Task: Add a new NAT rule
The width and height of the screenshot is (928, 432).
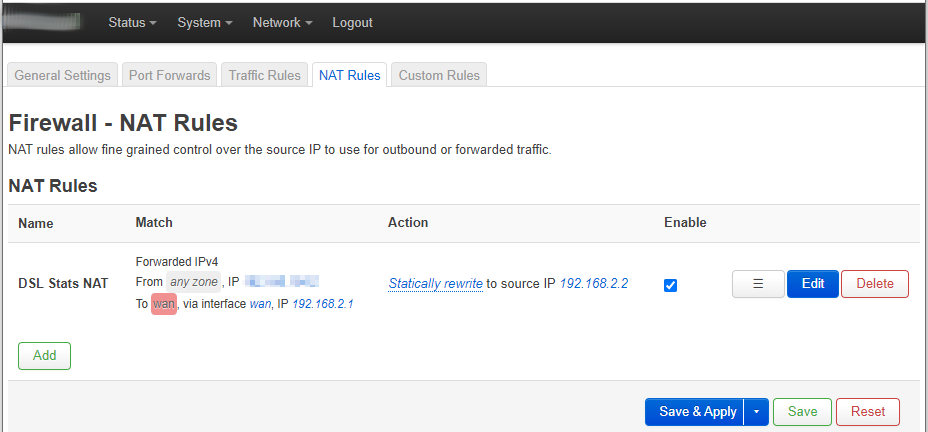Action: (44, 356)
